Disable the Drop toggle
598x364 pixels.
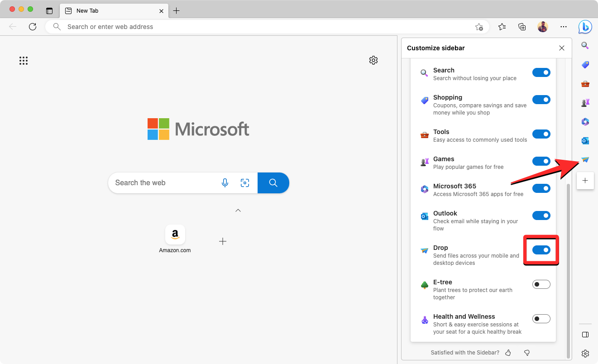pyautogui.click(x=541, y=250)
